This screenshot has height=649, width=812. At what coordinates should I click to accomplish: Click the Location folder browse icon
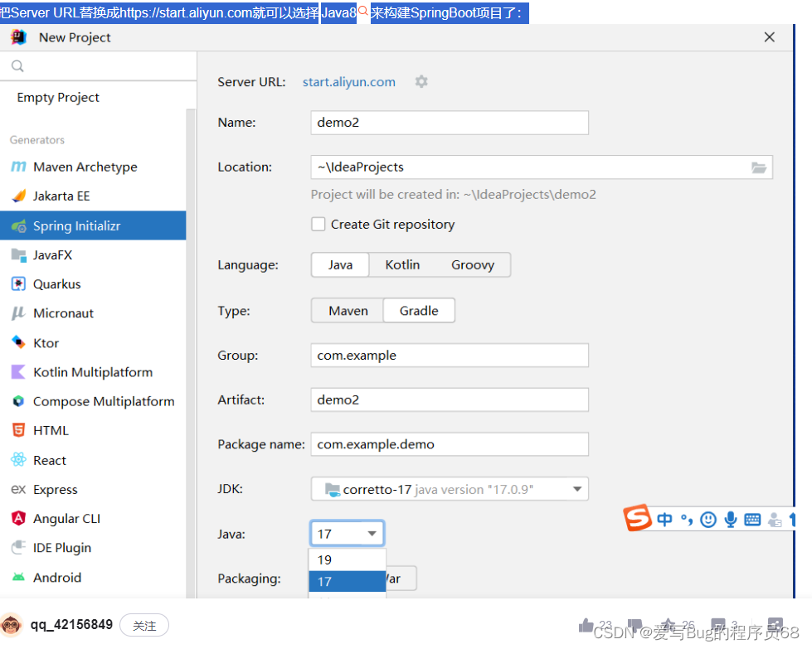point(760,167)
